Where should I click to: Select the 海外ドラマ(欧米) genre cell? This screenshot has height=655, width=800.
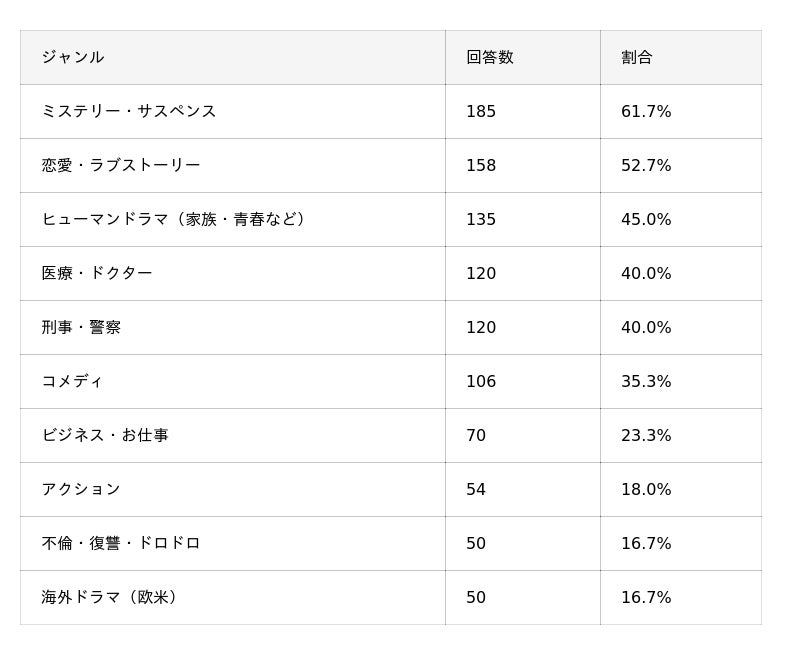tap(110, 598)
